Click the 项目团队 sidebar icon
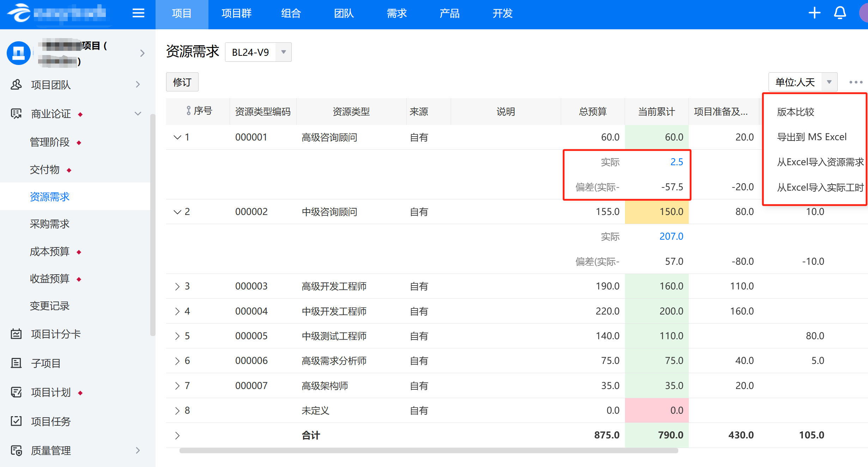Image resolution: width=868 pixels, height=467 pixels. click(x=16, y=85)
